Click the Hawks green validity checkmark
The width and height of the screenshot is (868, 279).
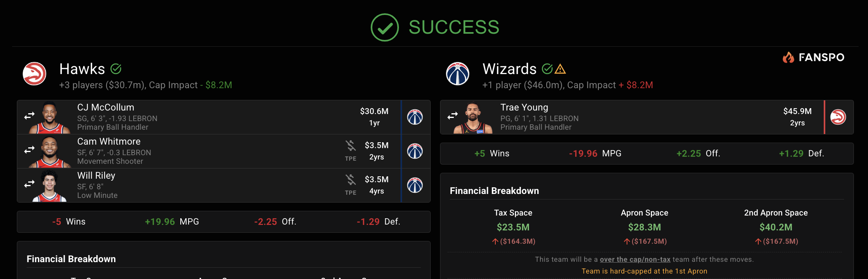116,69
